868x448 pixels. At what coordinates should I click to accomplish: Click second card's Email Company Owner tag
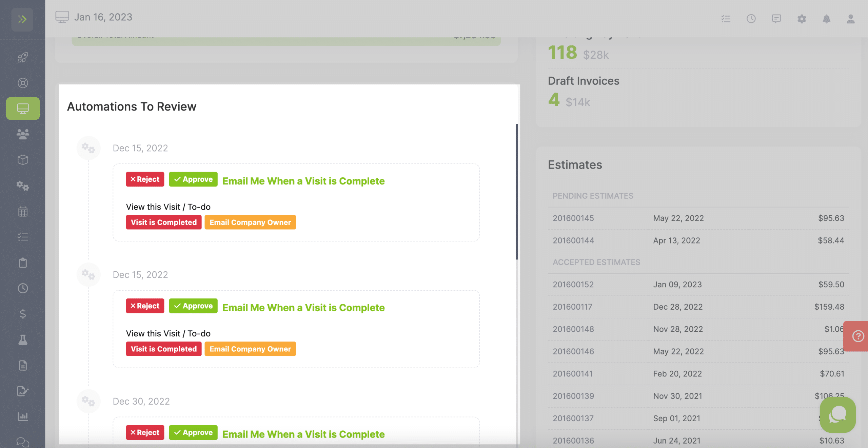click(x=250, y=349)
